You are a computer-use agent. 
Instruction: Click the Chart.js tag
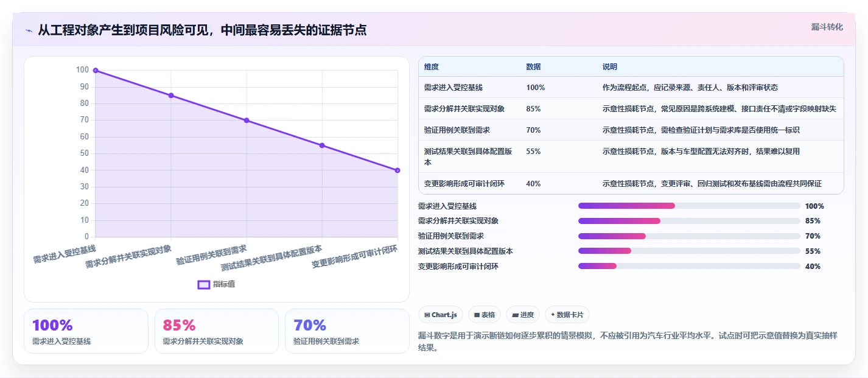pos(441,315)
